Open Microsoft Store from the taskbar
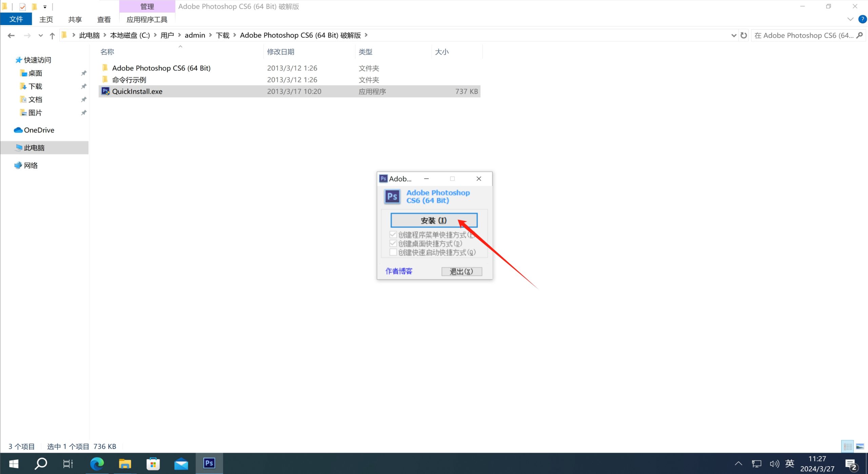Image resolution: width=868 pixels, height=474 pixels. click(153, 463)
